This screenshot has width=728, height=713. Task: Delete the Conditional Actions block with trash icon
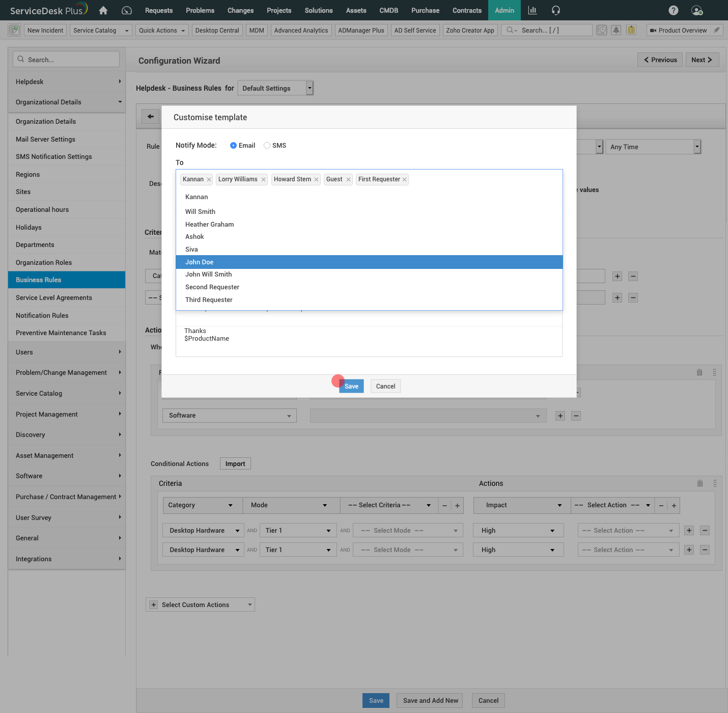tap(700, 483)
